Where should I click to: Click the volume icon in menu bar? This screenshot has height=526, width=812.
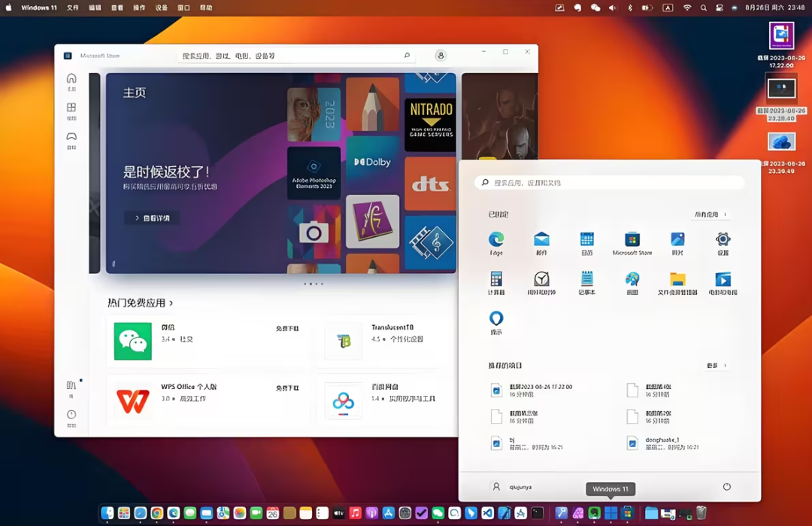(x=613, y=8)
